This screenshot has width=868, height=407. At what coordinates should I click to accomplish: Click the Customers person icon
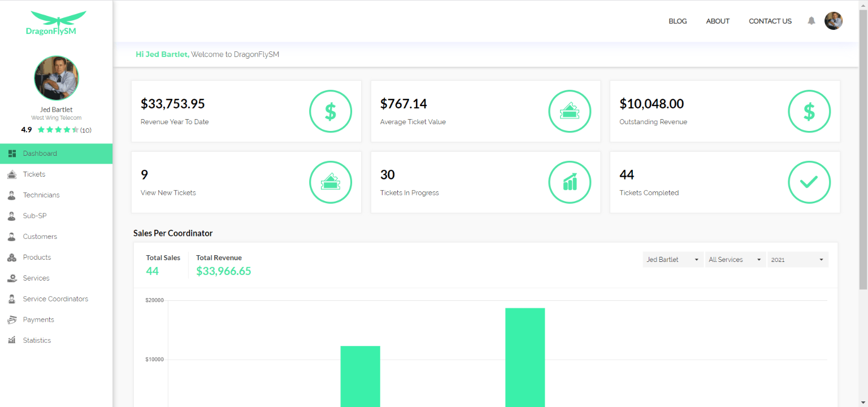click(x=12, y=237)
